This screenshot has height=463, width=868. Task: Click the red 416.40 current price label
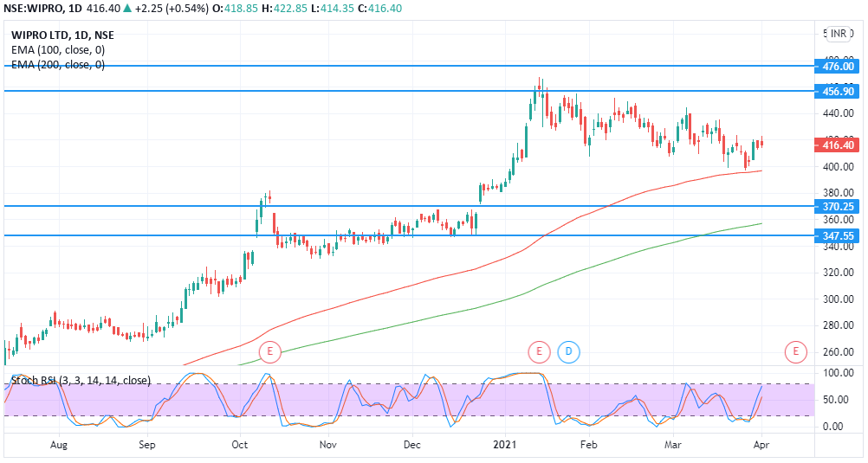tap(839, 145)
